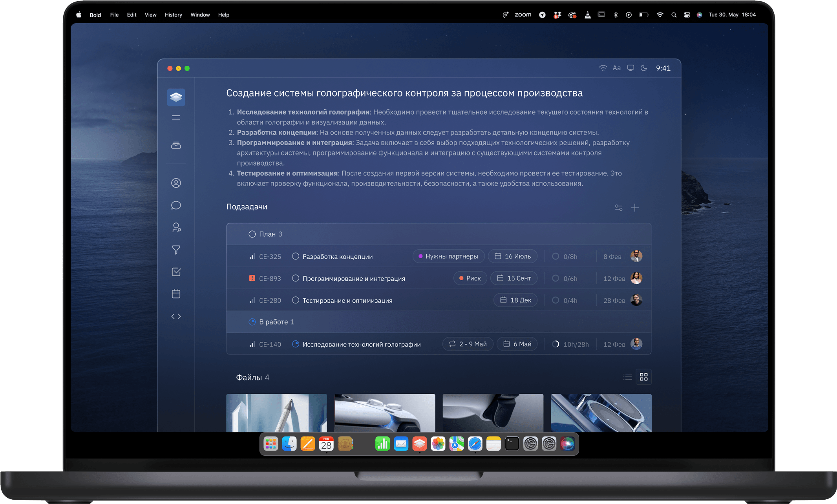Click priority bars icon of CE-325
Viewport: 837px width, 504px height.
tap(252, 256)
